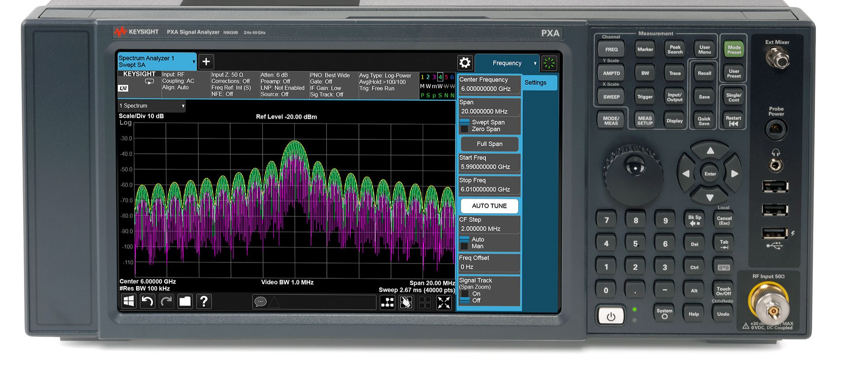Image resolution: width=868 pixels, height=373 pixels.
Task: Click the Tab hardkey
Action: (724, 244)
